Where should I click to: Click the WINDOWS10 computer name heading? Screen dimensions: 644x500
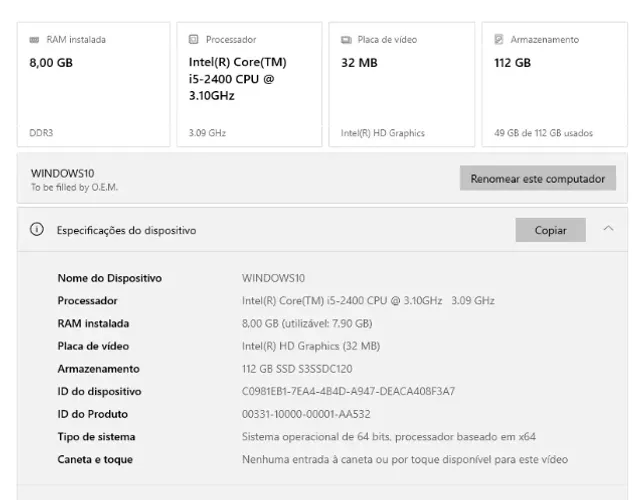[x=62, y=173]
